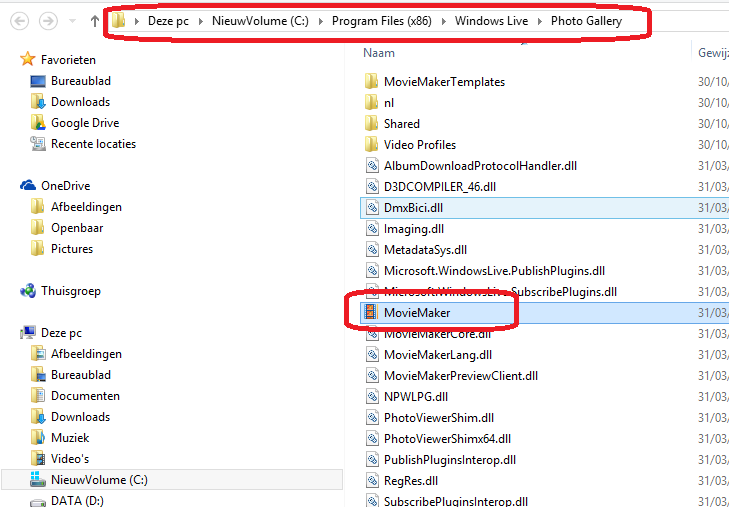This screenshot has height=507, width=729.
Task: Select OneDrive in navigation pane
Action: pos(66,186)
